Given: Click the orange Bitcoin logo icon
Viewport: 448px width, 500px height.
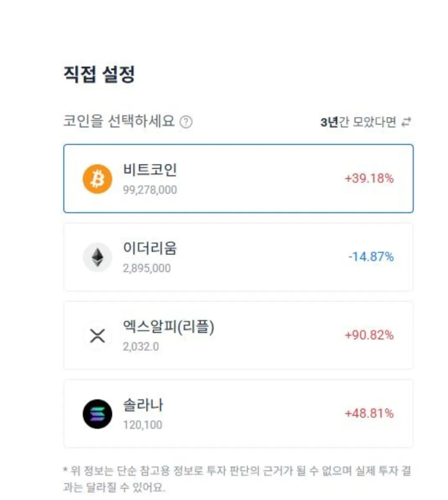Looking at the screenshot, I should click(97, 179).
